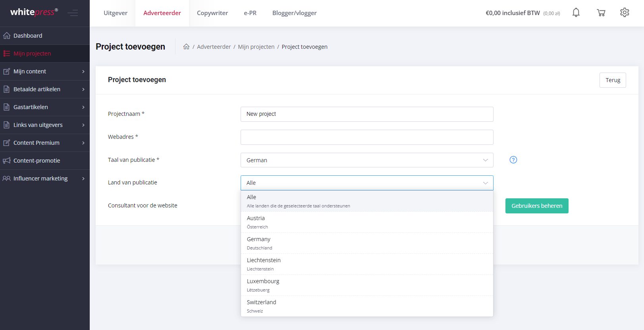The width and height of the screenshot is (644, 330).
Task: Select Alle option in country list
Action: click(x=367, y=201)
